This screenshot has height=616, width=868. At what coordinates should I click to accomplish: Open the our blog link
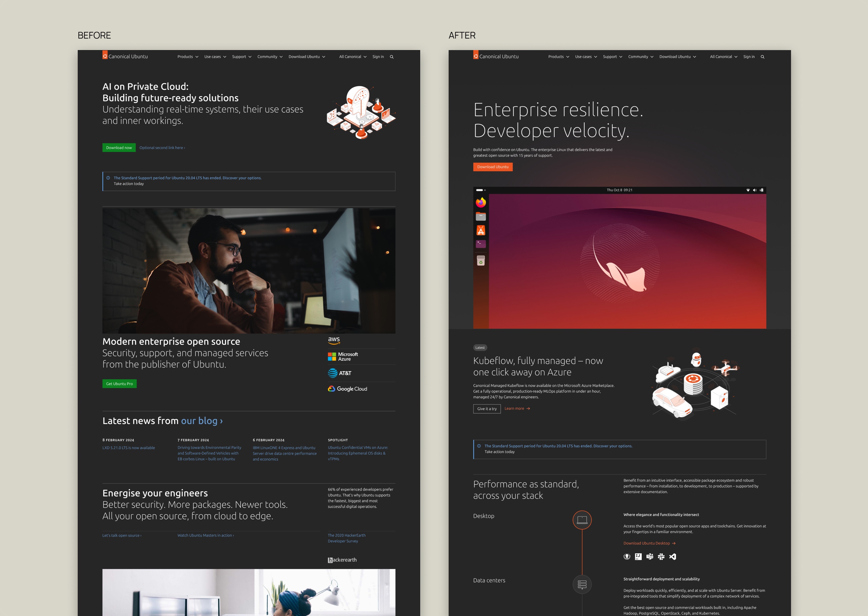202,421
